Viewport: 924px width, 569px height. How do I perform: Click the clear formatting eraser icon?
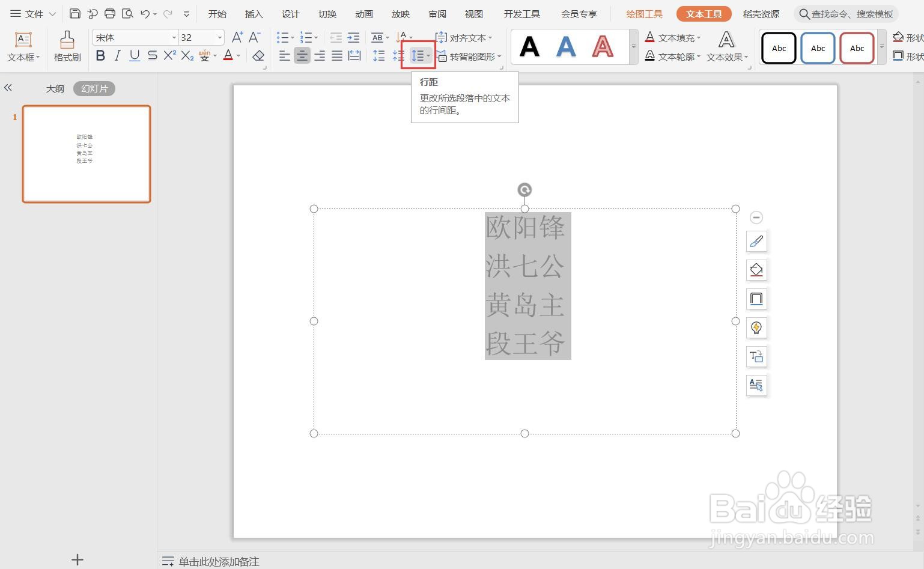tap(258, 56)
